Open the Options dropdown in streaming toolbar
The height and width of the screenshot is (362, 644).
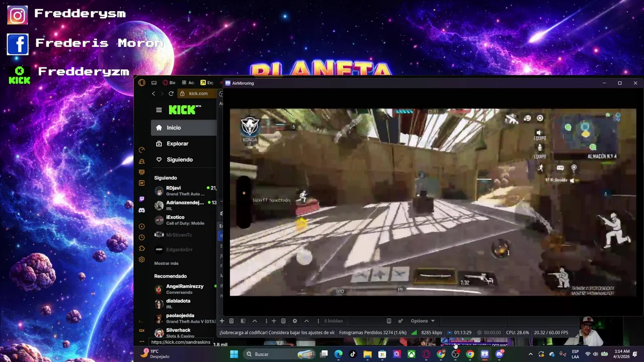(422, 321)
